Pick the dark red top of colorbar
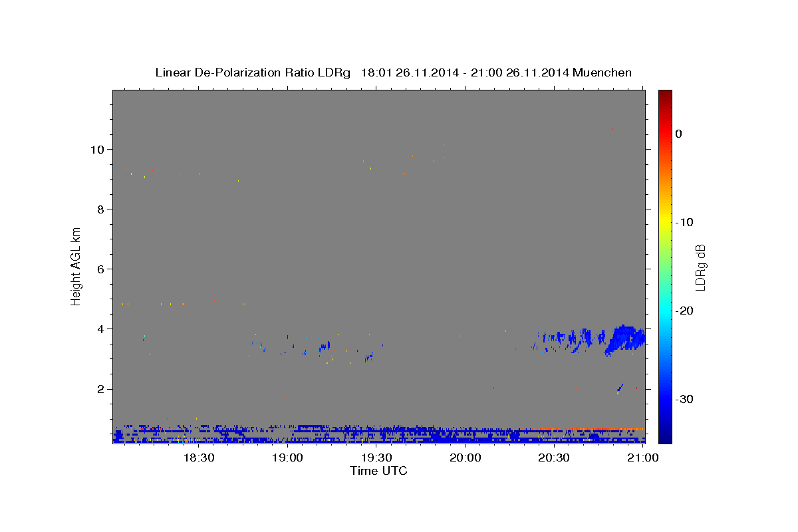 coord(665,94)
